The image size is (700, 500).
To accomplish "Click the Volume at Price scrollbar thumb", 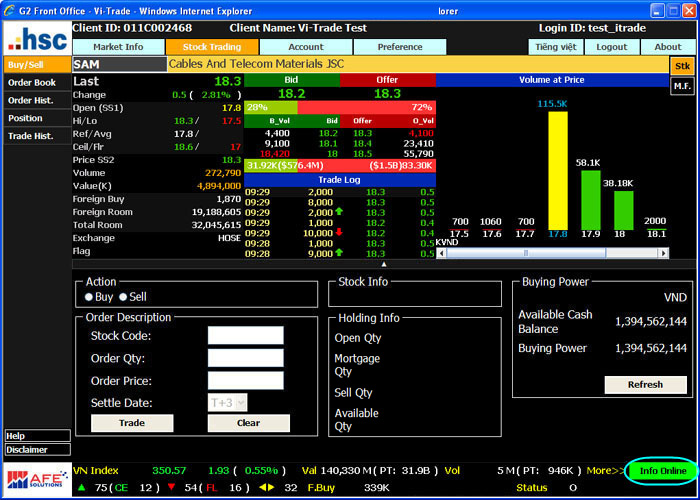I will [526, 253].
